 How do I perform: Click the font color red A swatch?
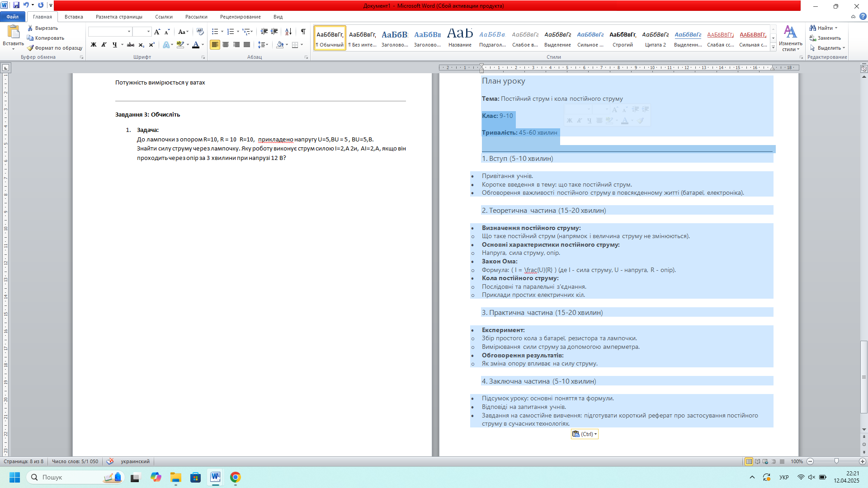[x=196, y=45]
